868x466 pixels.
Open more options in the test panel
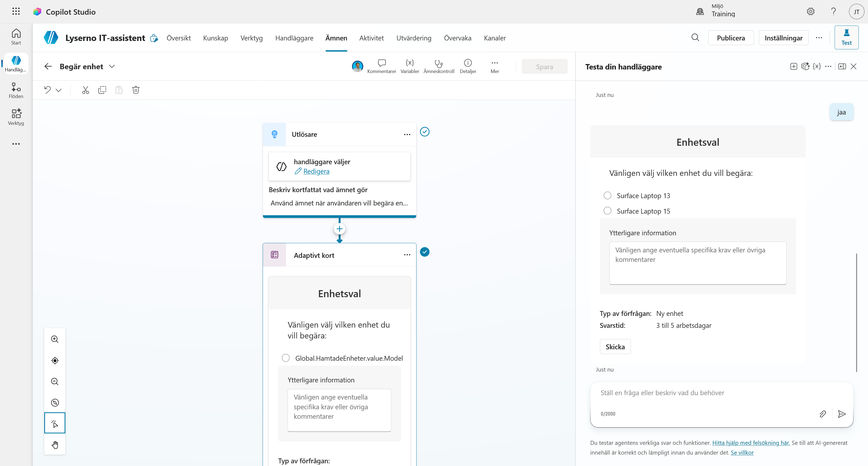tap(828, 66)
